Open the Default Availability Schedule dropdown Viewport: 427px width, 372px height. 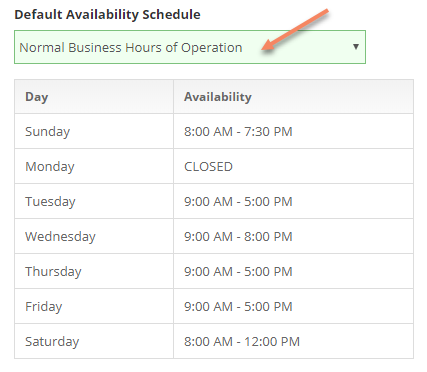[x=190, y=47]
